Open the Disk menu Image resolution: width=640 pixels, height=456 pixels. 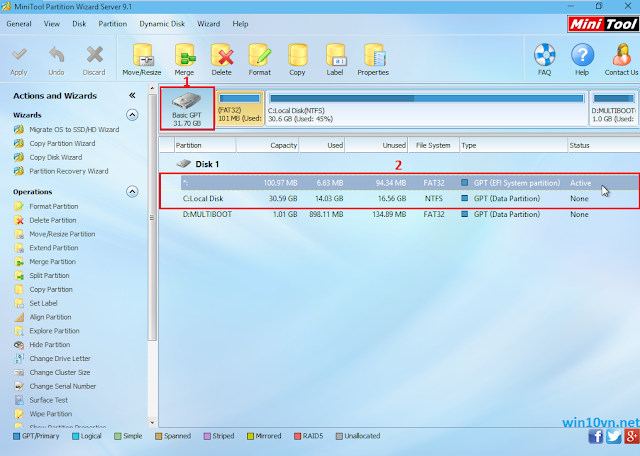pos(79,24)
